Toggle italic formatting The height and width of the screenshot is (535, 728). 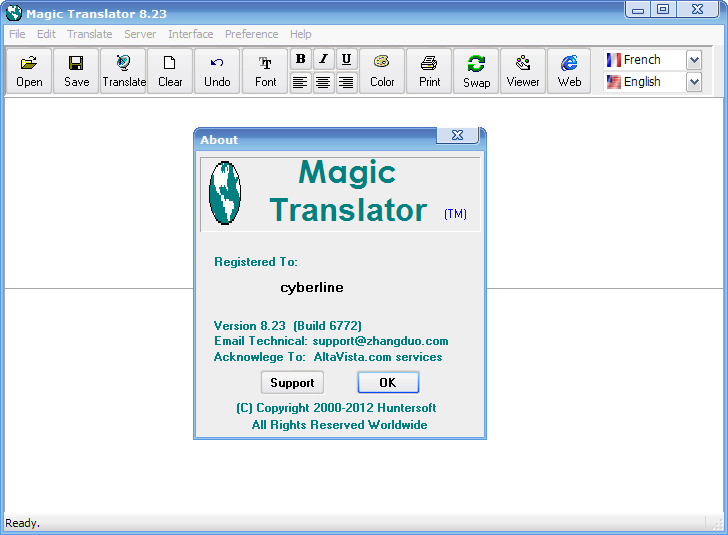324,59
